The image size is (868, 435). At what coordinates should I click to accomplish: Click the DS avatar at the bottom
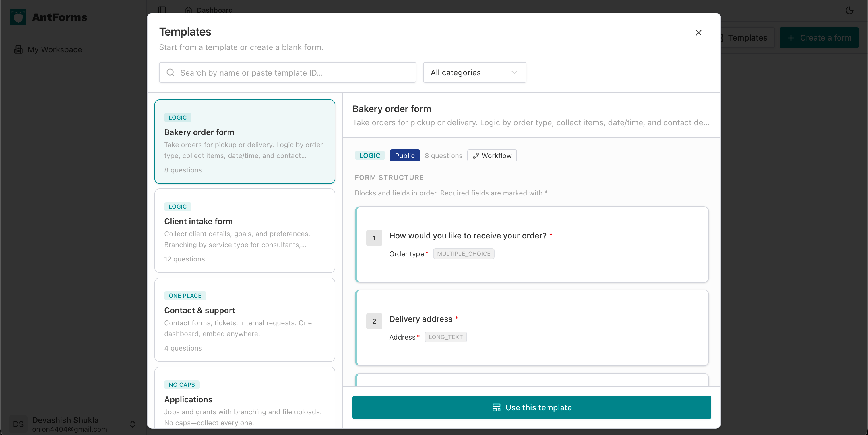pos(18,424)
